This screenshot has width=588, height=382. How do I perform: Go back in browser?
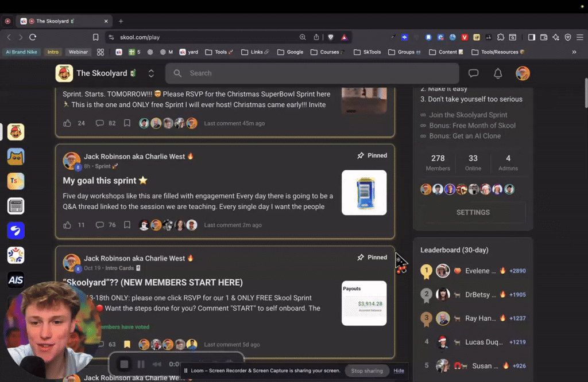(x=9, y=37)
